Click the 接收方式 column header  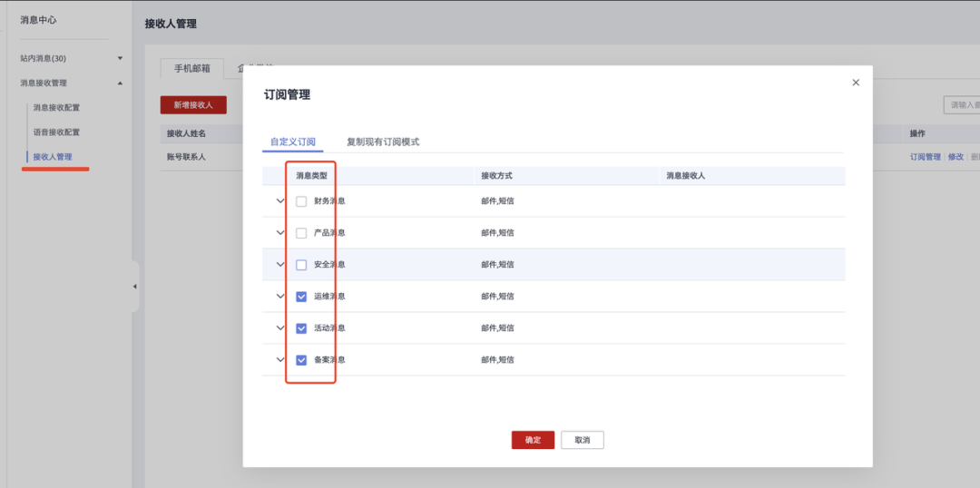tap(497, 176)
